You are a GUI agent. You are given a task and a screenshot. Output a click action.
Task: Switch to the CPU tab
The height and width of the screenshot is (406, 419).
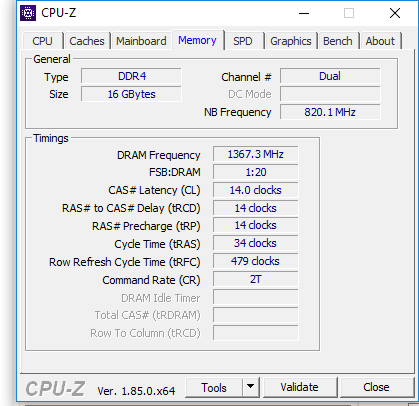[42, 41]
